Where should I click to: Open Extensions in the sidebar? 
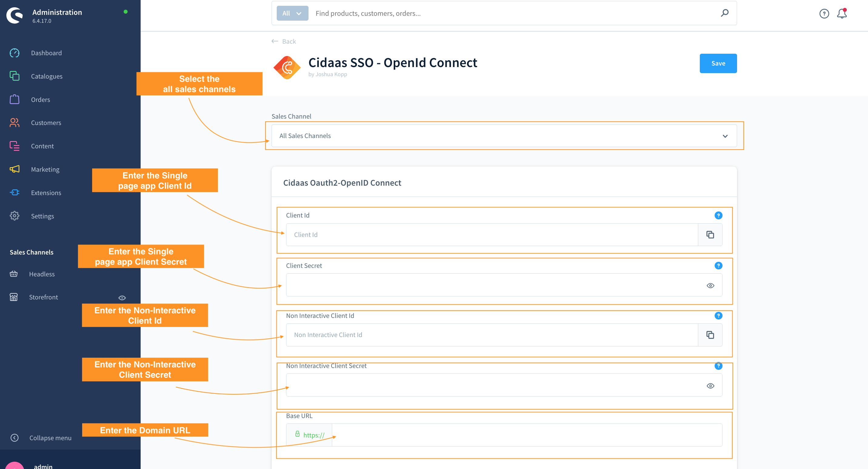point(46,193)
